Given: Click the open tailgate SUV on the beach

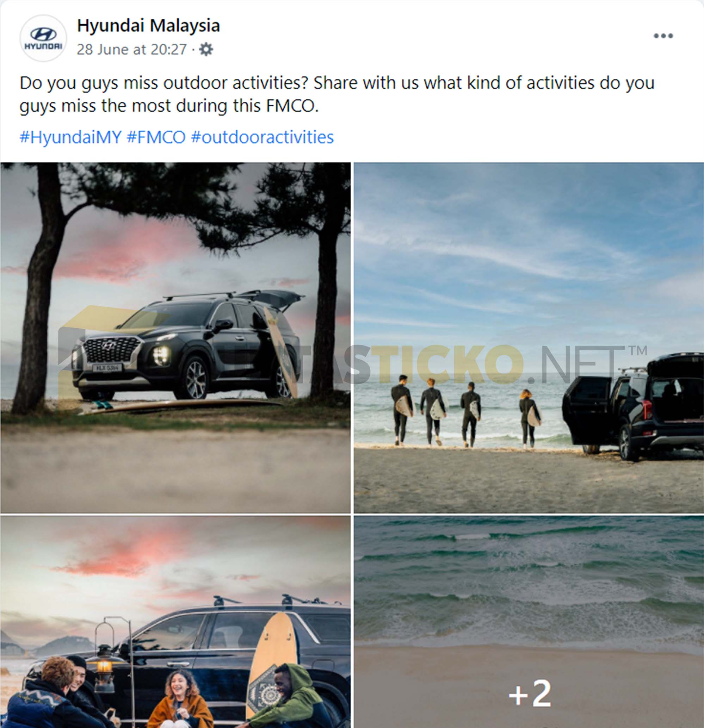Looking at the screenshot, I should pos(633,406).
